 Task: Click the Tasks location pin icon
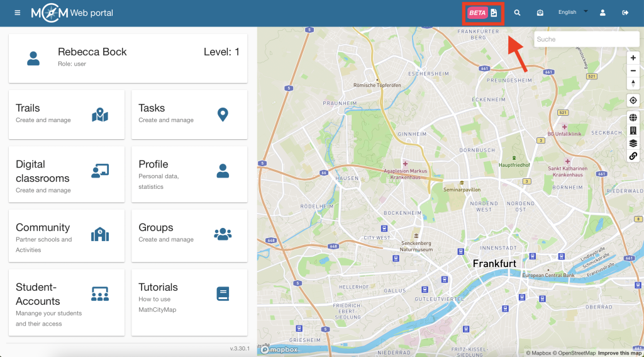[223, 115]
